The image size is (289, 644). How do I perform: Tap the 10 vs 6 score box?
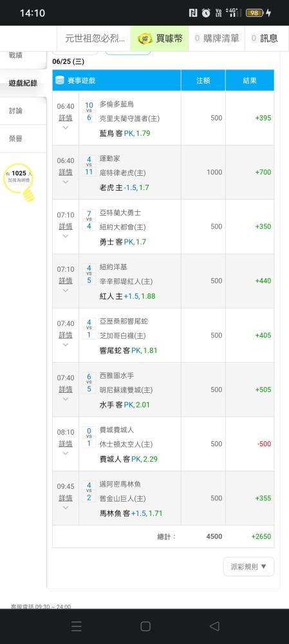coord(89,111)
